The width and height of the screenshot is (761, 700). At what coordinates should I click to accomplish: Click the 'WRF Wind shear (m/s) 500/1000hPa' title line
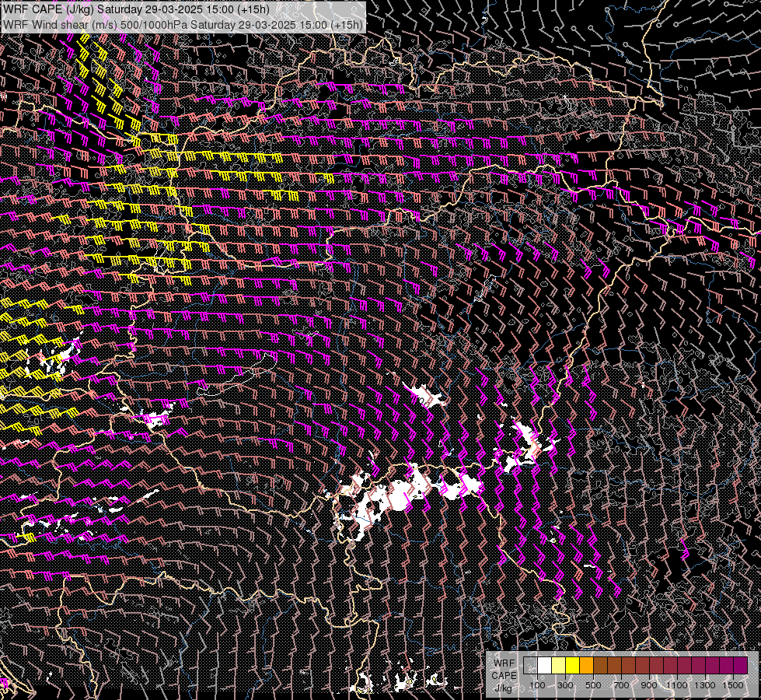(183, 25)
